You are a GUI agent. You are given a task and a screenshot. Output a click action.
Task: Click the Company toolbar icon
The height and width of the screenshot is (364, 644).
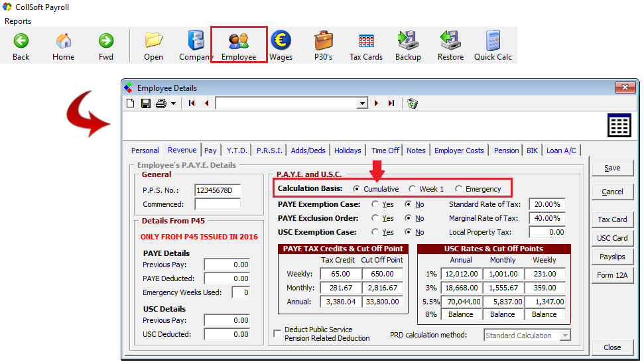point(196,41)
